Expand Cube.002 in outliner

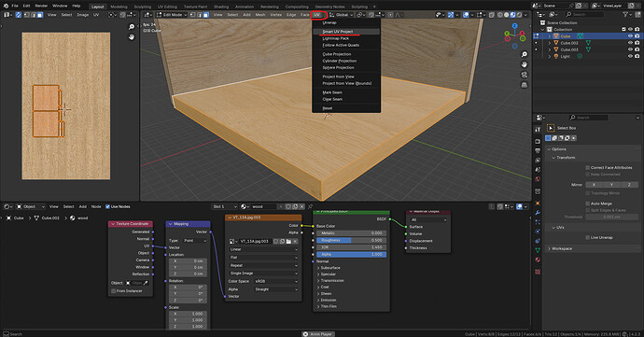pyautogui.click(x=550, y=43)
